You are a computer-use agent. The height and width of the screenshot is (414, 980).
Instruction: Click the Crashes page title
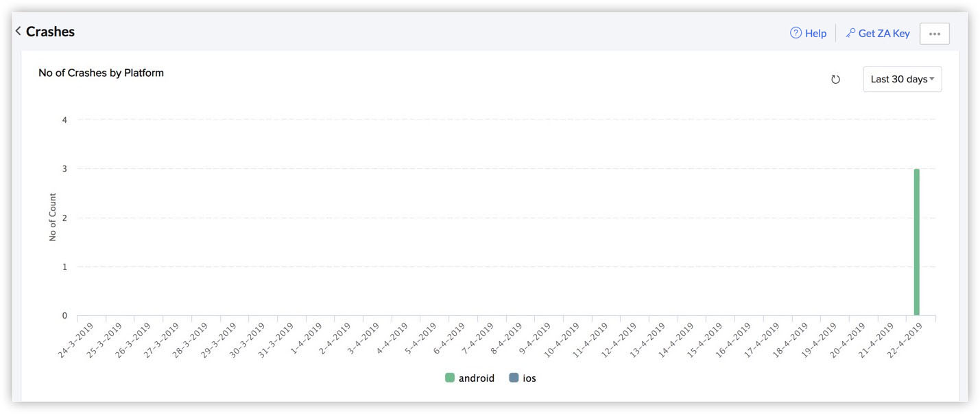tap(50, 32)
